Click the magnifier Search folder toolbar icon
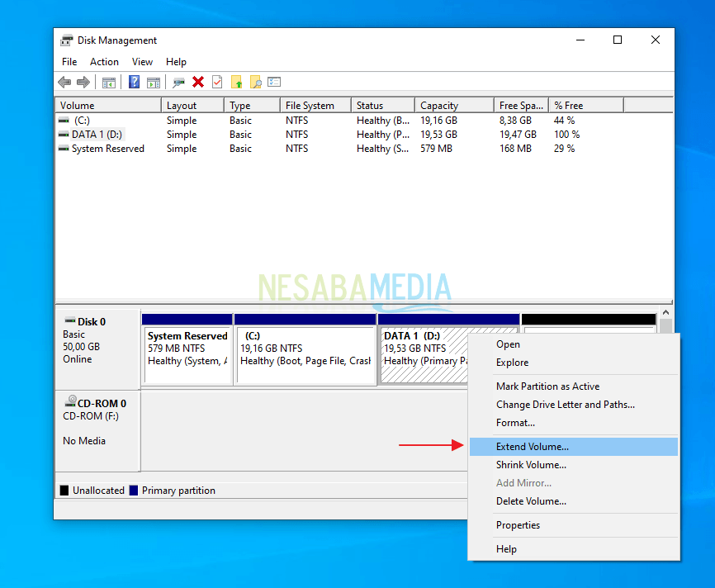This screenshot has width=715, height=588. point(256,82)
